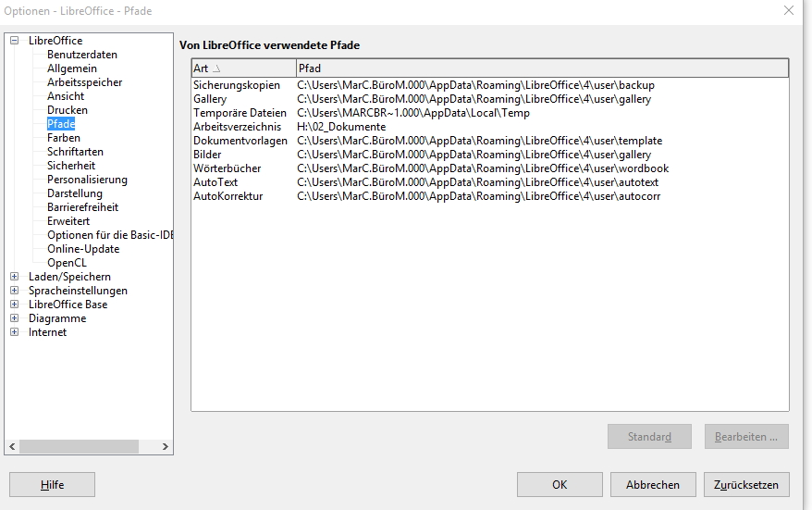Select Personalisierung in the tree

(87, 180)
